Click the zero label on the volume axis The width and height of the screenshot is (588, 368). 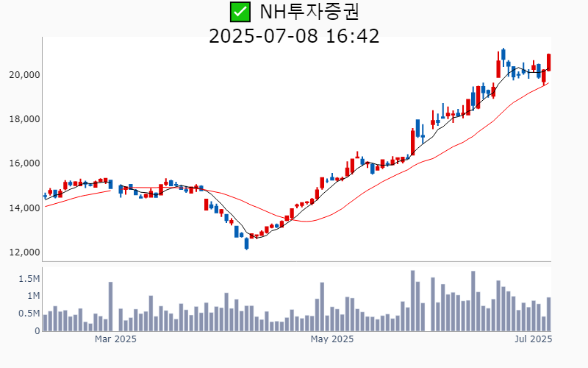pyautogui.click(x=37, y=331)
